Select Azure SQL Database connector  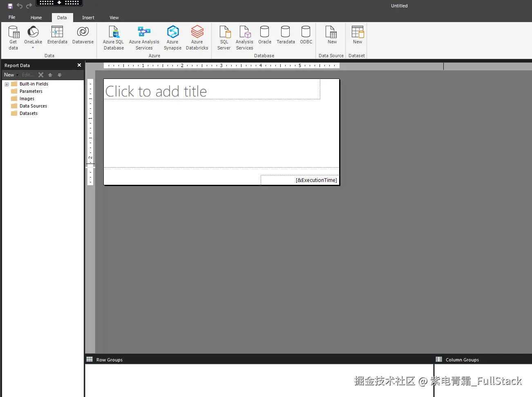114,38
